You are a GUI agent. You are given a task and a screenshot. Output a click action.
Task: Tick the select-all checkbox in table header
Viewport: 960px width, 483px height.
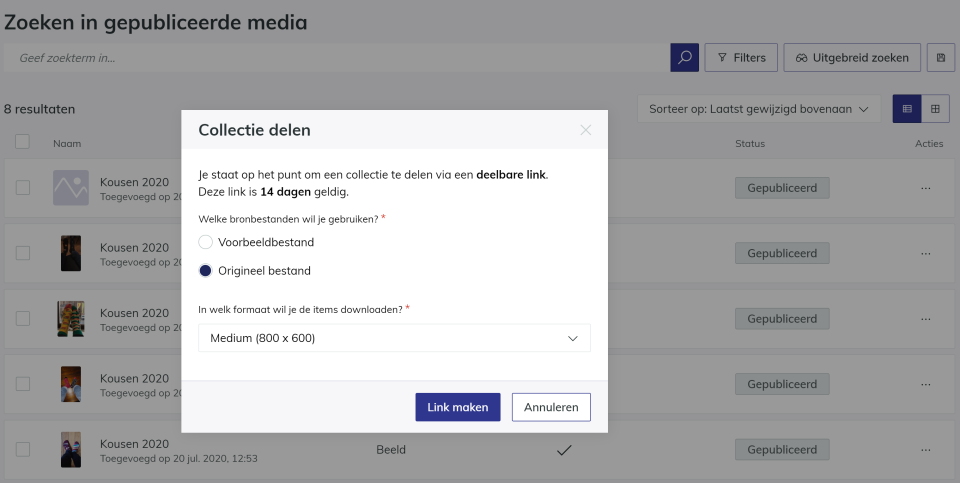(22, 142)
